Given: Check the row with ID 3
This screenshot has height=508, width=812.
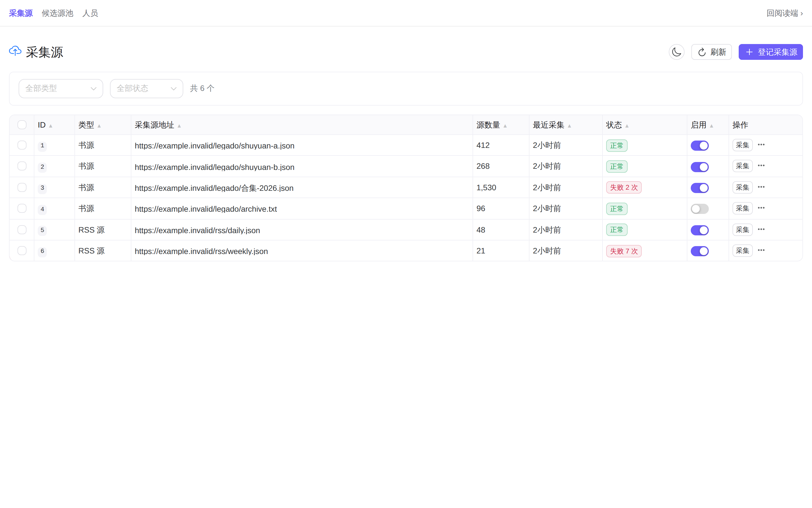Looking at the screenshot, I should tap(22, 187).
